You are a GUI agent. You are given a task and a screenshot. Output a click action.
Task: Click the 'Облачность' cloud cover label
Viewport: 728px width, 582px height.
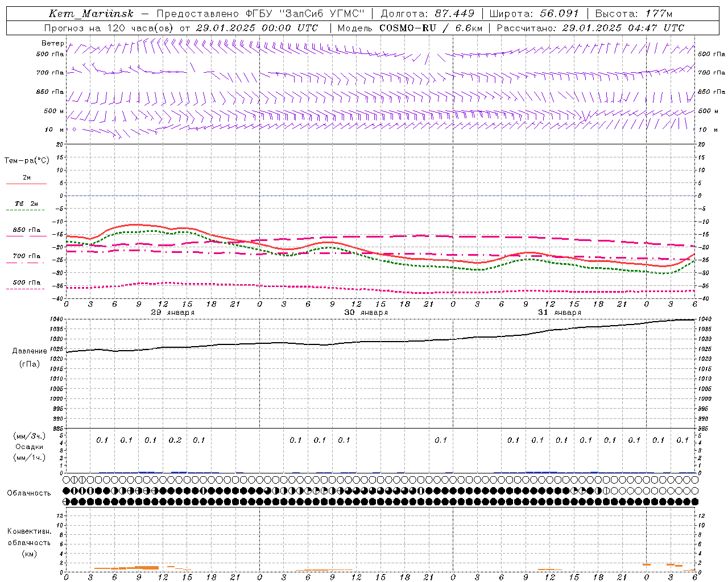(x=29, y=493)
